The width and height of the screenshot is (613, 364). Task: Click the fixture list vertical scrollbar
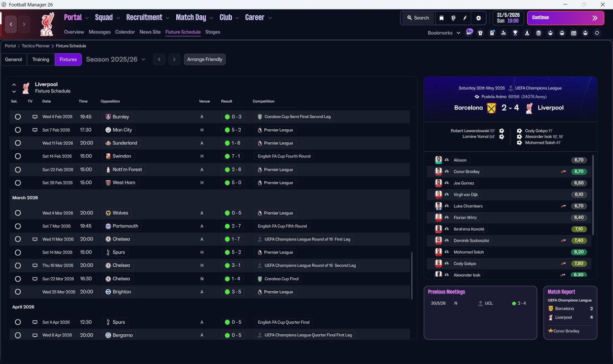[412, 276]
